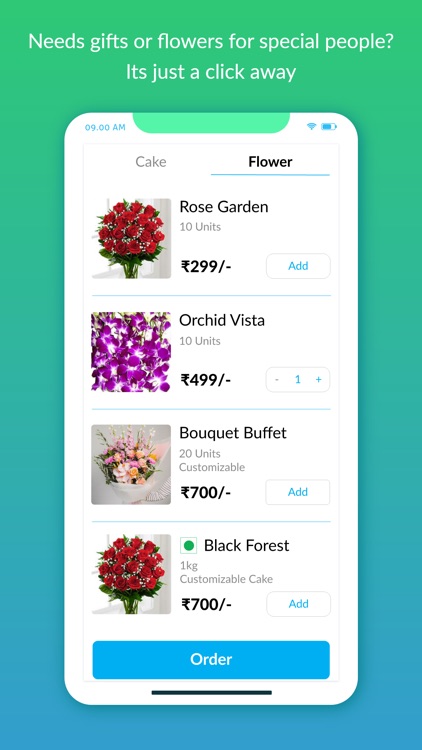Decrease Orchid Vista quantity with minus

coord(277,380)
